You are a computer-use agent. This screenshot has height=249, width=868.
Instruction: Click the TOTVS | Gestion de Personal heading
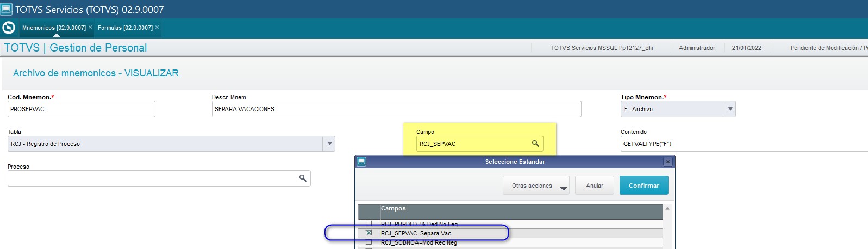[76, 48]
